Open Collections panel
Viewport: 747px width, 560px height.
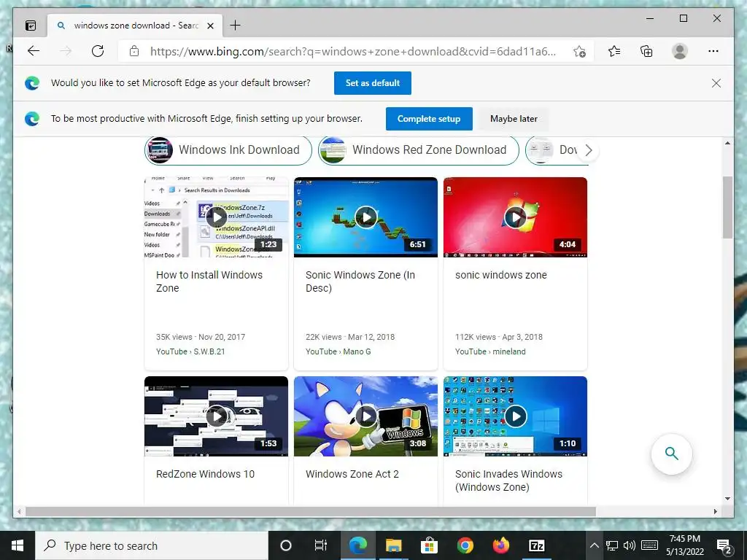pyautogui.click(x=646, y=51)
